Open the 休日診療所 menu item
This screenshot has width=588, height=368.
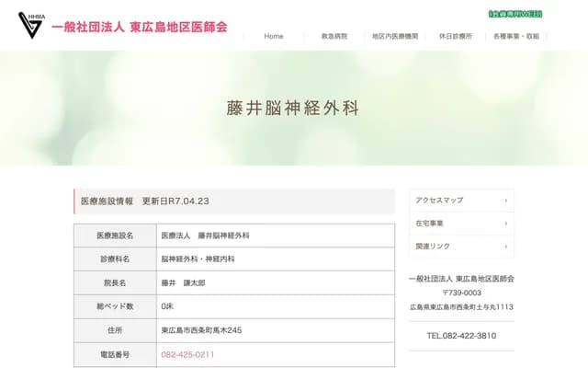point(456,37)
